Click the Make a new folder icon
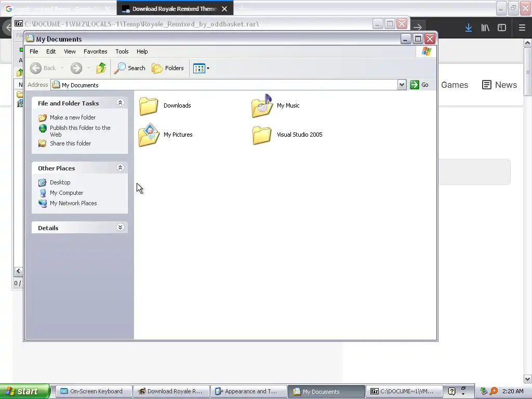 [43, 118]
